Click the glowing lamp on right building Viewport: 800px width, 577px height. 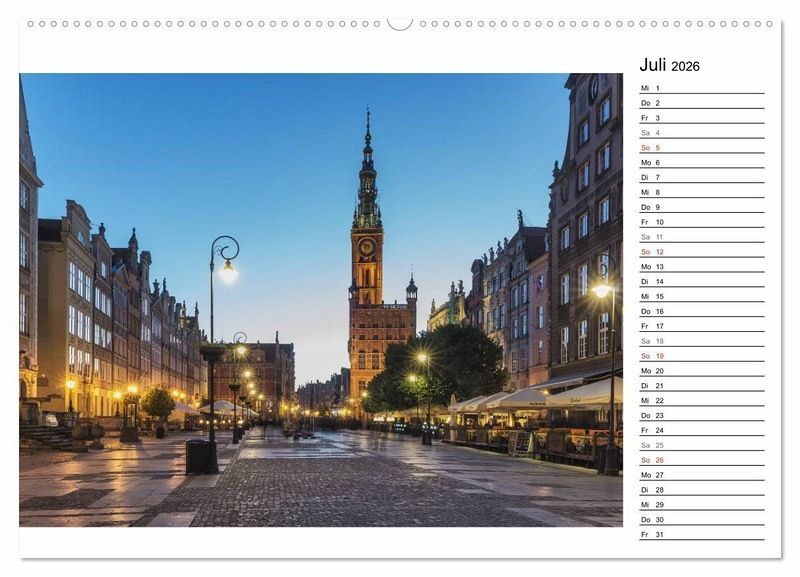click(x=601, y=290)
